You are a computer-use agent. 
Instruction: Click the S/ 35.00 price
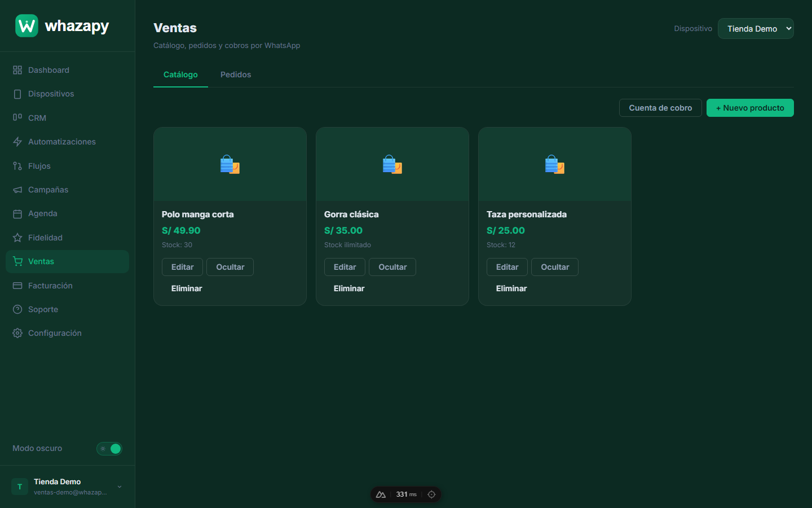point(343,230)
